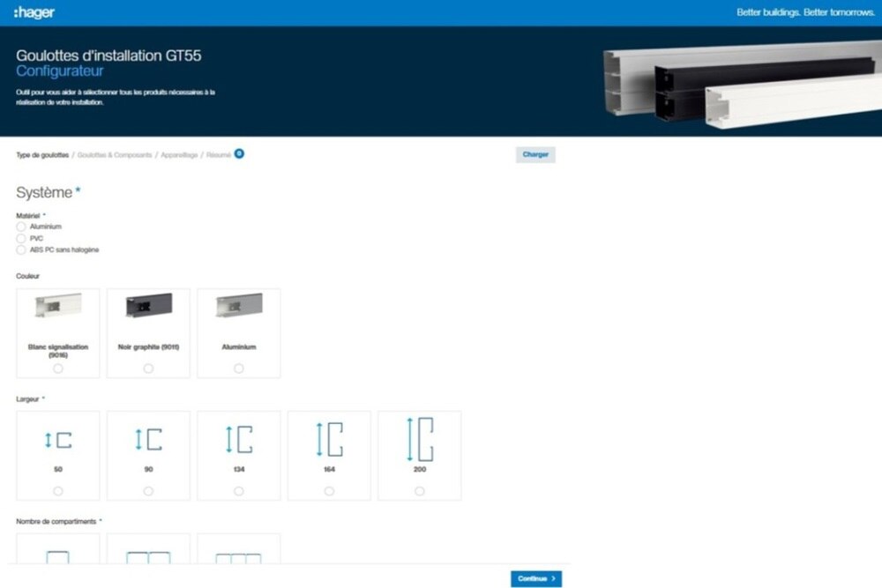Image resolution: width=882 pixels, height=588 pixels.
Task: Tick the radio under width 50
Action: [x=58, y=491]
